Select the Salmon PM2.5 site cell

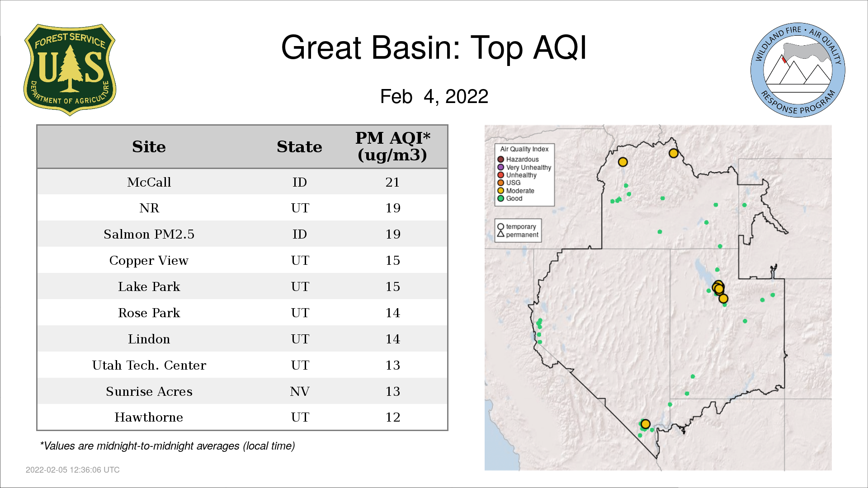[149, 234]
